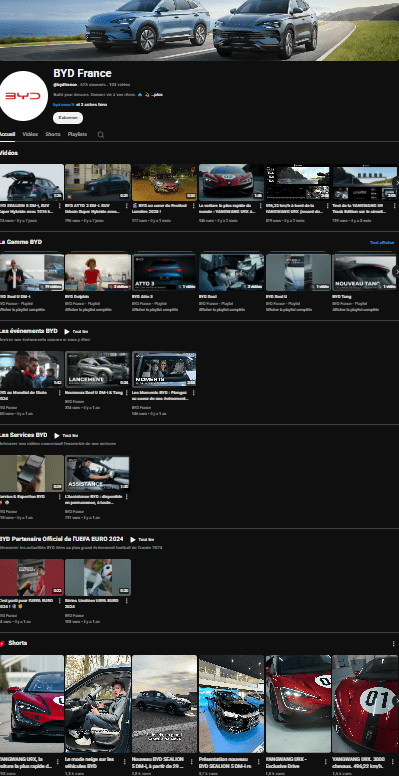The height and width of the screenshot is (776, 399).
Task: Click the 'BYD au Mondial de l'Auto' video title
Action: click(23, 395)
